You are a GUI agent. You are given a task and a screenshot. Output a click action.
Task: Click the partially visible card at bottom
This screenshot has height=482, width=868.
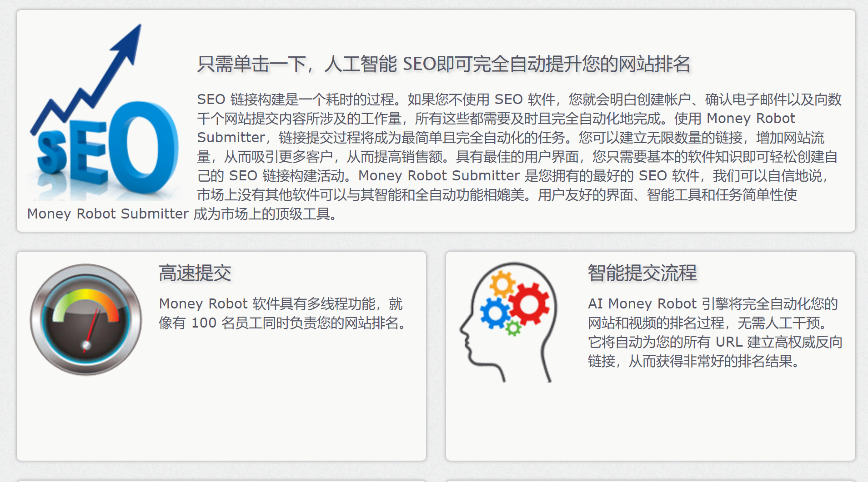click(221, 479)
